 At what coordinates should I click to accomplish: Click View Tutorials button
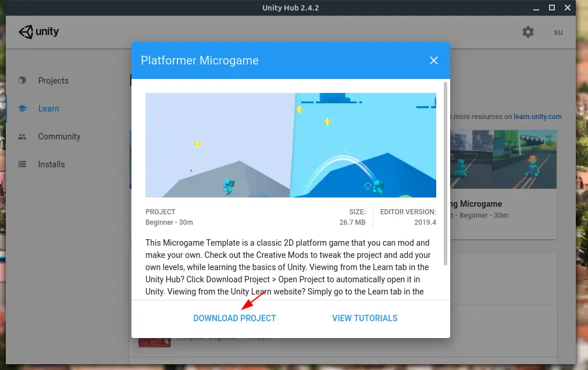pyautogui.click(x=365, y=318)
